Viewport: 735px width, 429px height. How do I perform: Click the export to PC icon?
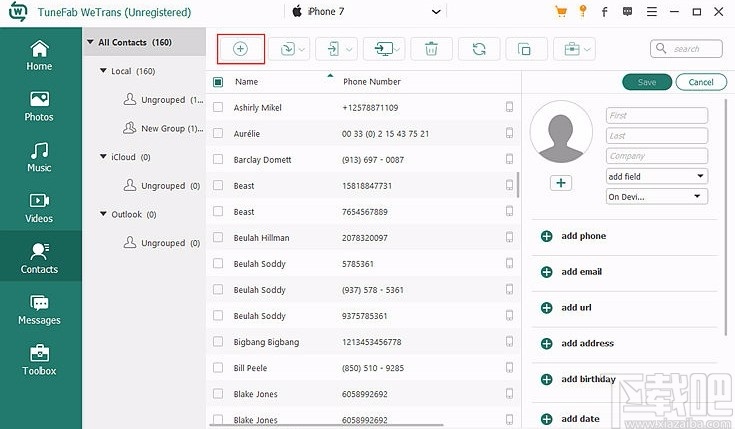click(x=384, y=49)
